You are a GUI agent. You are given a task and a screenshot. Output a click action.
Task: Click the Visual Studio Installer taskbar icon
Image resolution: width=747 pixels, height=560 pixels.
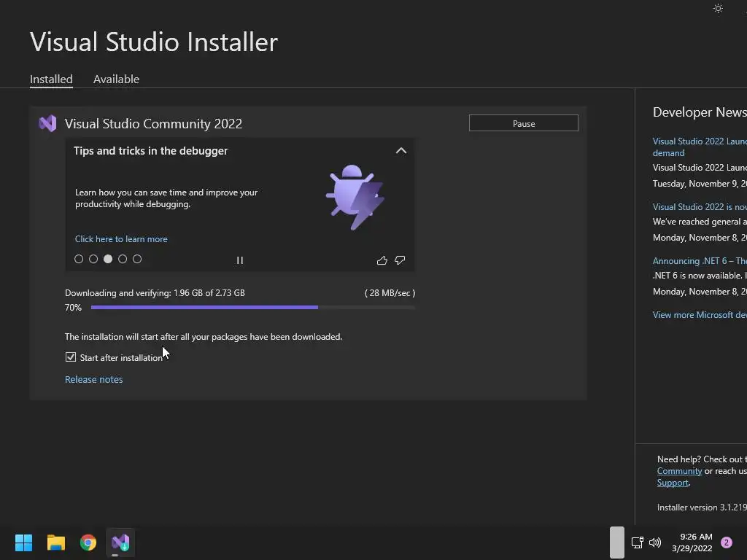[120, 542]
